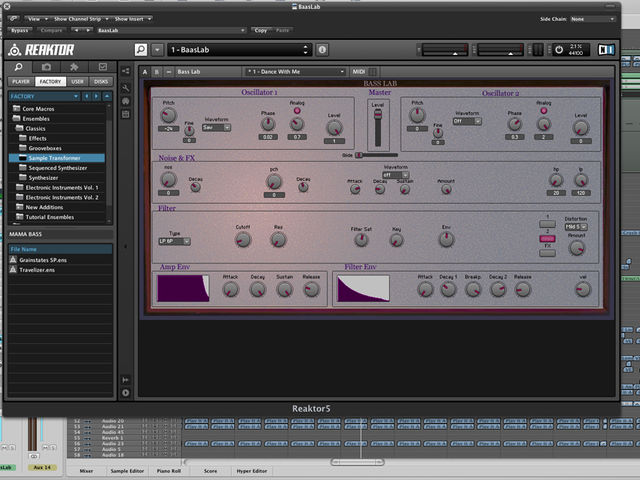Open the Piano Roll tab at bottom
Viewport: 640px width, 480px height.
(x=169, y=471)
